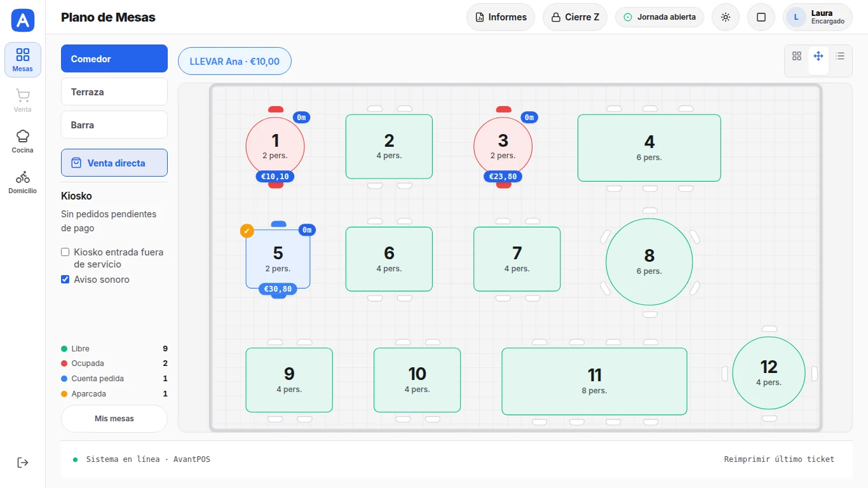Open Venta directa
Screen dimensions: 868x488
pos(114,163)
